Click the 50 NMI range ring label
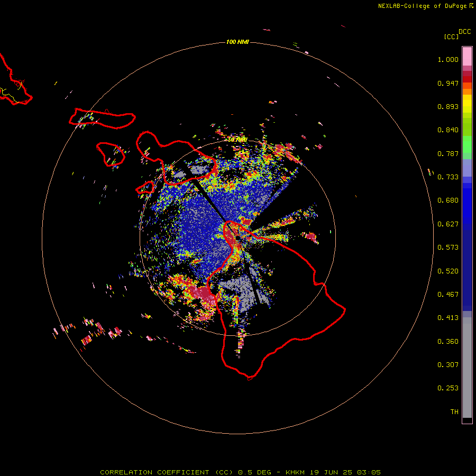 pyautogui.click(x=237, y=140)
